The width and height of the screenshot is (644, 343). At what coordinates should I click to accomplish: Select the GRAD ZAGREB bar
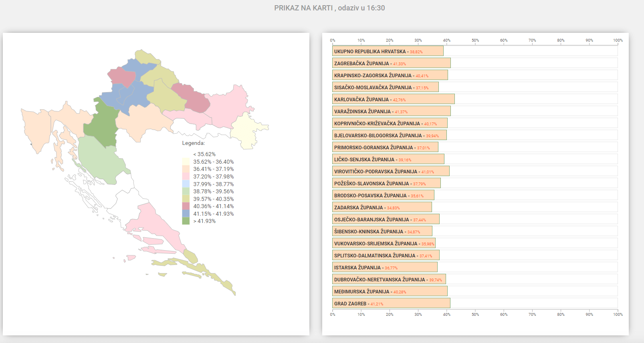point(391,303)
